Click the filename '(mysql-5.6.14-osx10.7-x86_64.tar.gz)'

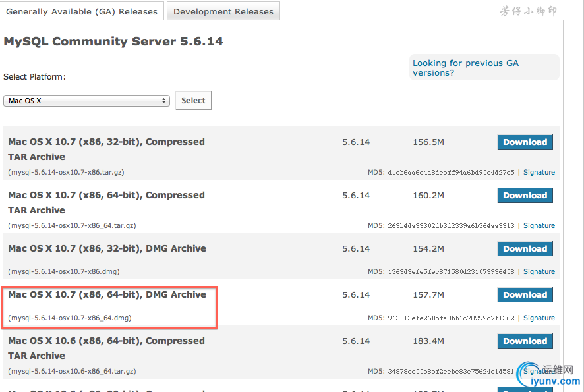(72, 225)
